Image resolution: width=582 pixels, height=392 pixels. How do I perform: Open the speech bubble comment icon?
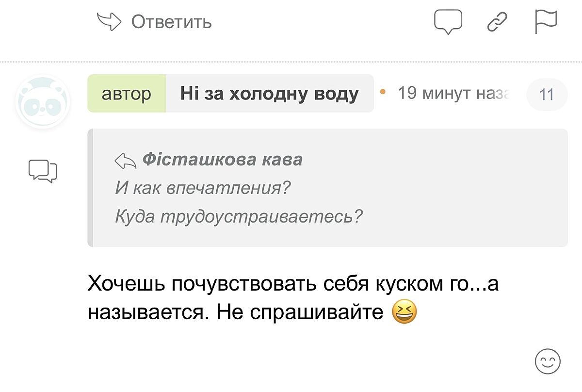pyautogui.click(x=448, y=22)
